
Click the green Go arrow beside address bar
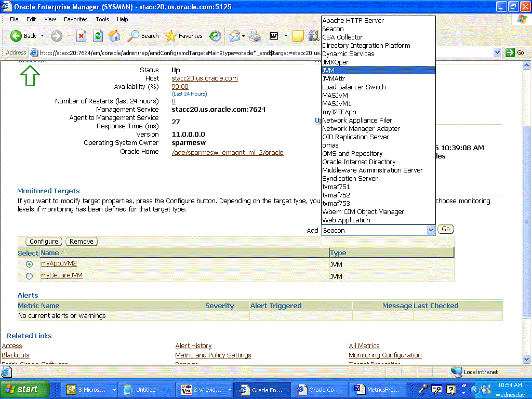pyautogui.click(x=510, y=52)
